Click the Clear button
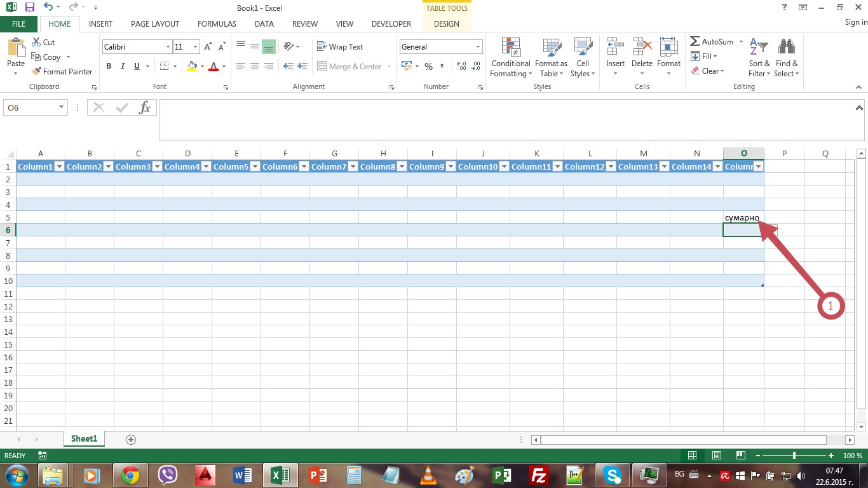 (707, 71)
